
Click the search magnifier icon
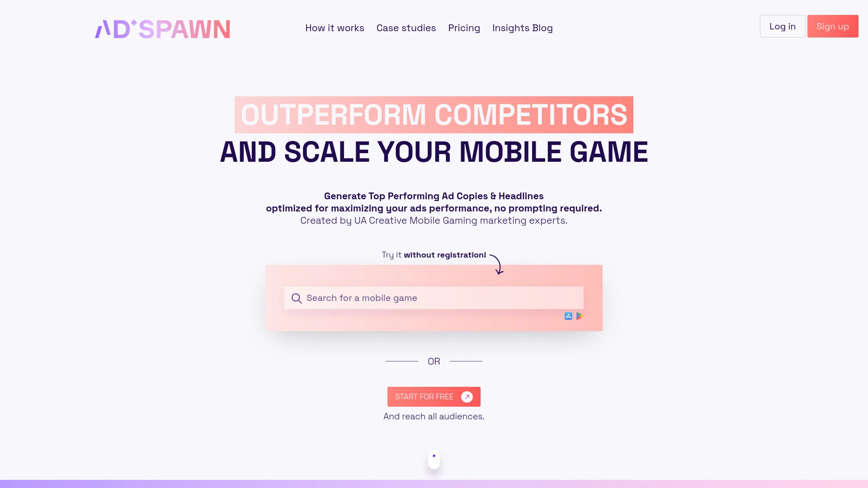[297, 297]
